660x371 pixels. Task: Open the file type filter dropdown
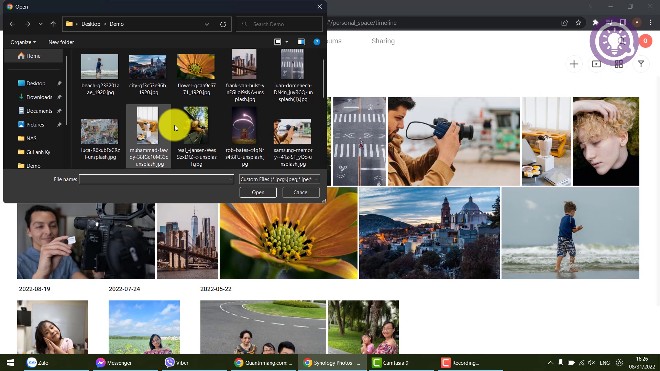279,179
